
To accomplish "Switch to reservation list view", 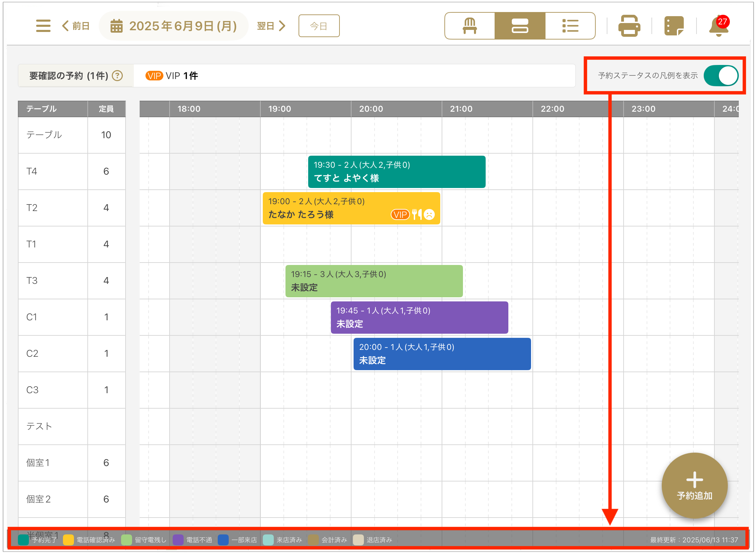I will point(570,26).
